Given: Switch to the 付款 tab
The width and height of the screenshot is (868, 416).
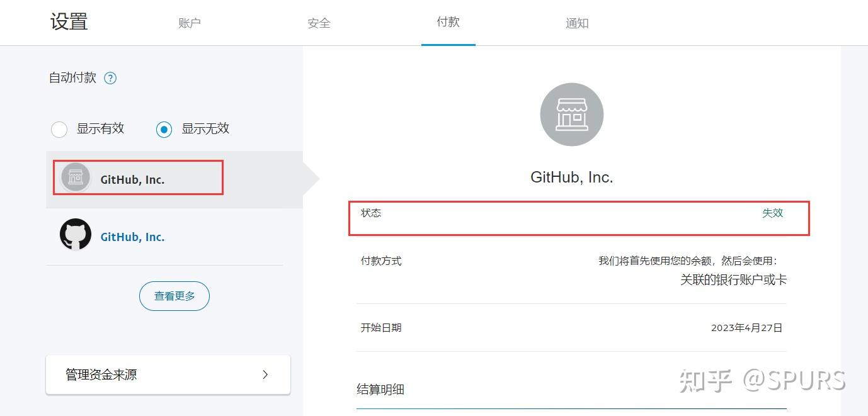Looking at the screenshot, I should tap(448, 22).
